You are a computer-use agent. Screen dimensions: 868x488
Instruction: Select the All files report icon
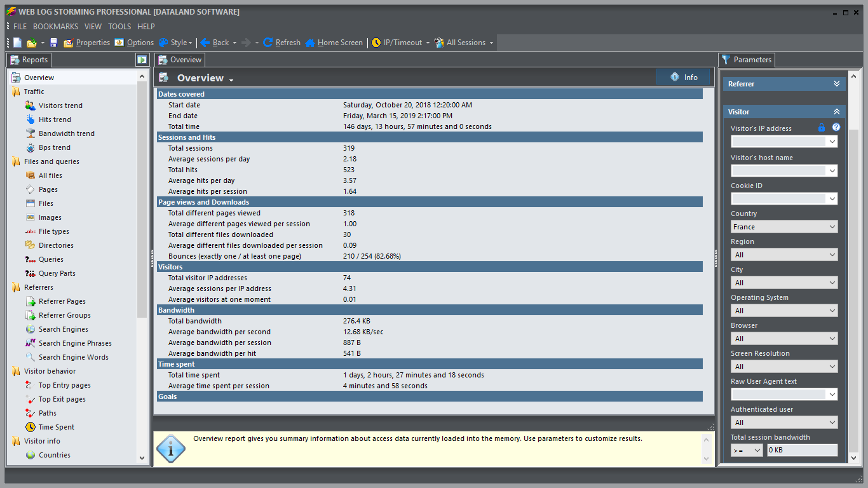tap(31, 175)
